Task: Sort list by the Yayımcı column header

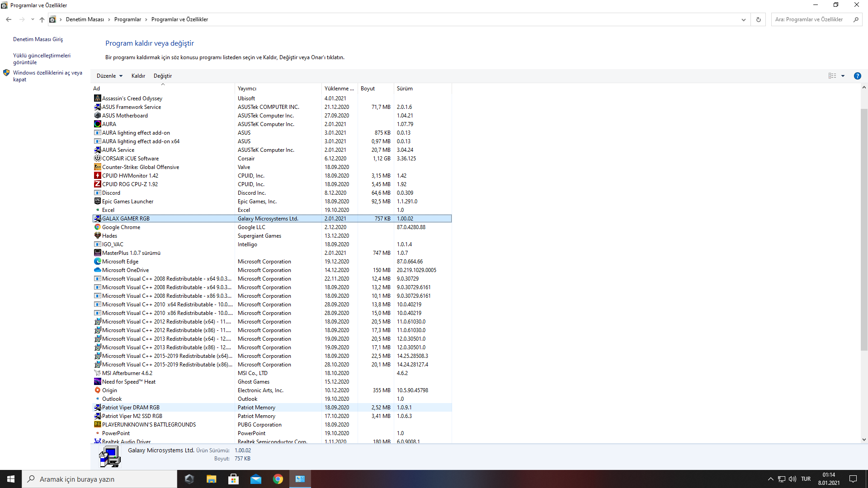Action: click(x=247, y=89)
